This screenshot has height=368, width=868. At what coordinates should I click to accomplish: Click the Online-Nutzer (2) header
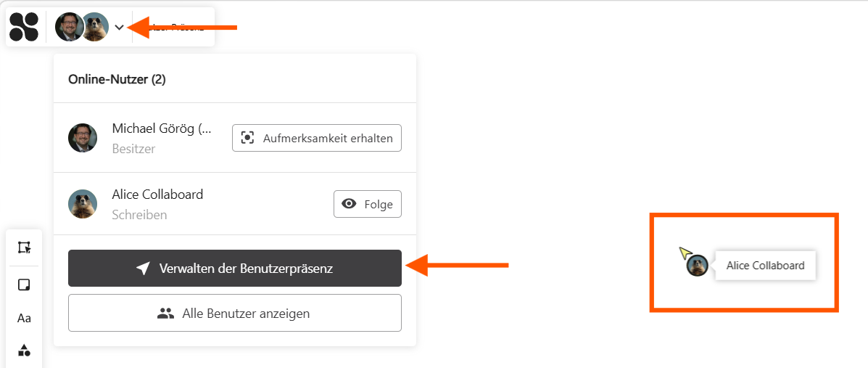pos(117,80)
